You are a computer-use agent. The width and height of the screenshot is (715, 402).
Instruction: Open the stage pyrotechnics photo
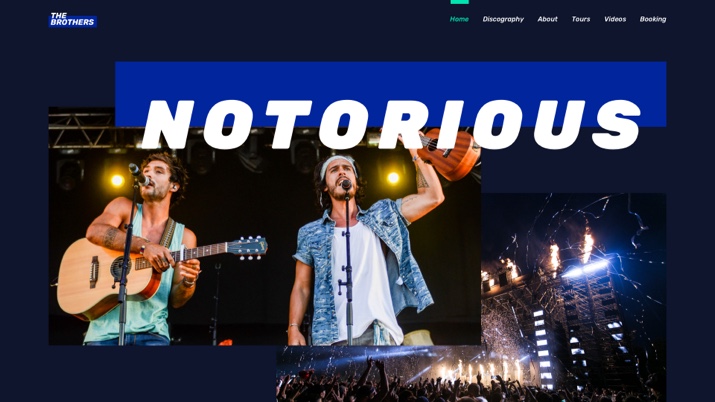click(574, 292)
